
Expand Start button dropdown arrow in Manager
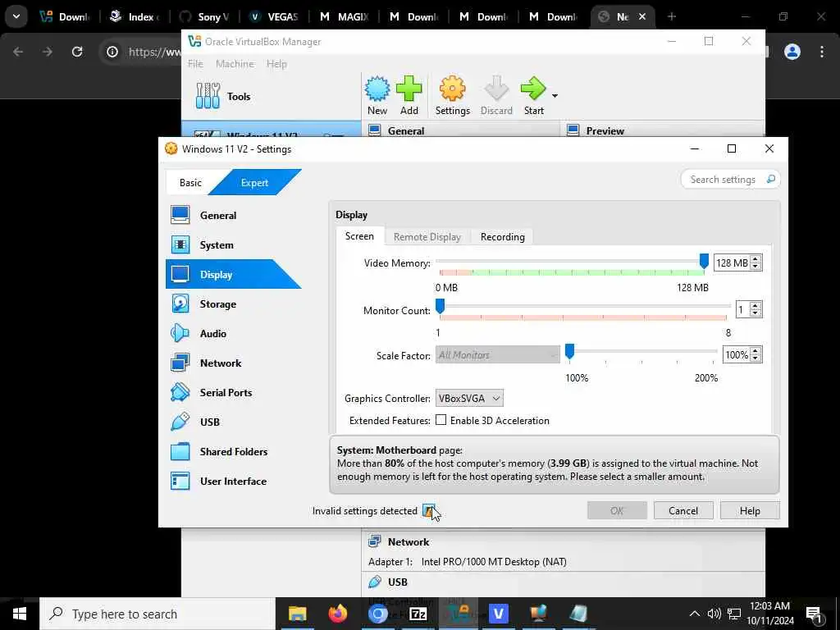(x=555, y=96)
